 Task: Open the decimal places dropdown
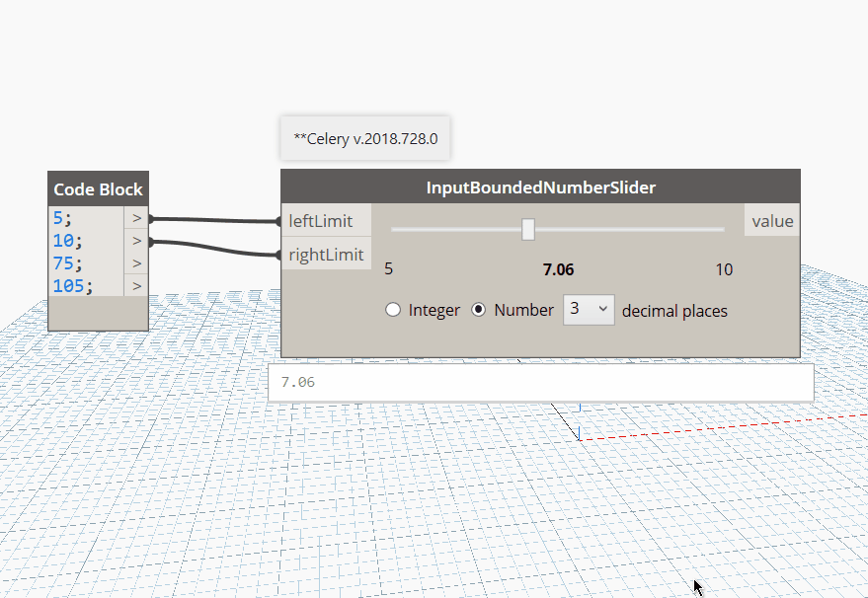pyautogui.click(x=589, y=309)
